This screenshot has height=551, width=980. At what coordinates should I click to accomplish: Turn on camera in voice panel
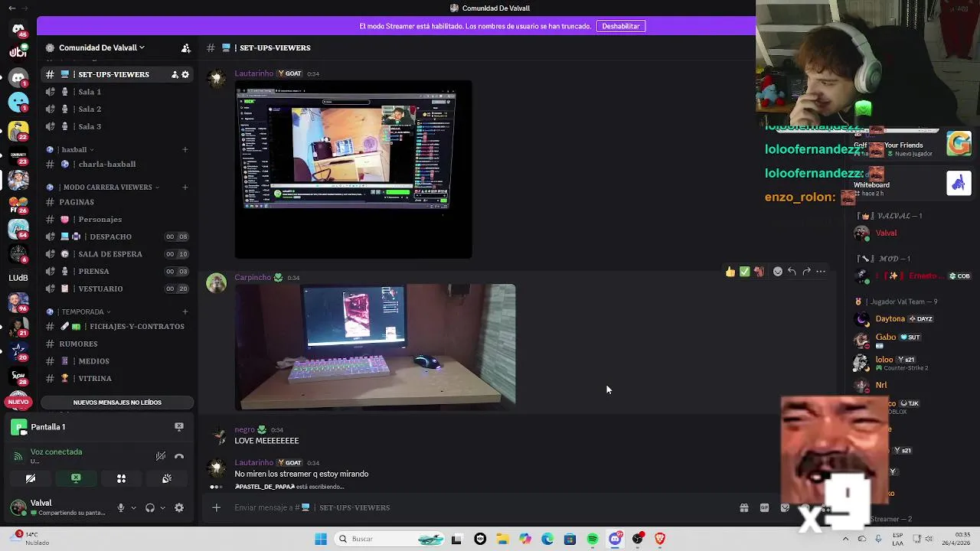pos(31,478)
